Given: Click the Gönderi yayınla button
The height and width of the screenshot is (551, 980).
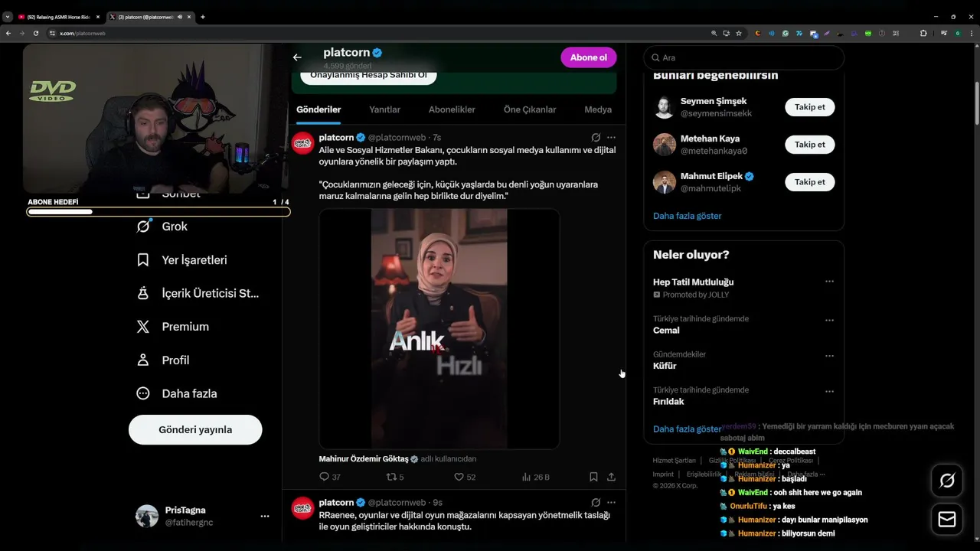Looking at the screenshot, I should click(195, 429).
